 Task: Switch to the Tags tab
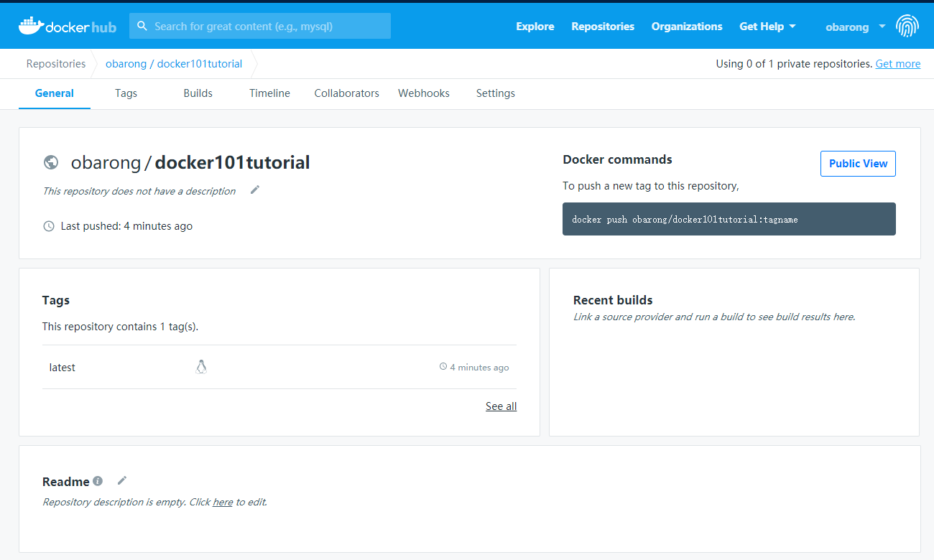126,93
